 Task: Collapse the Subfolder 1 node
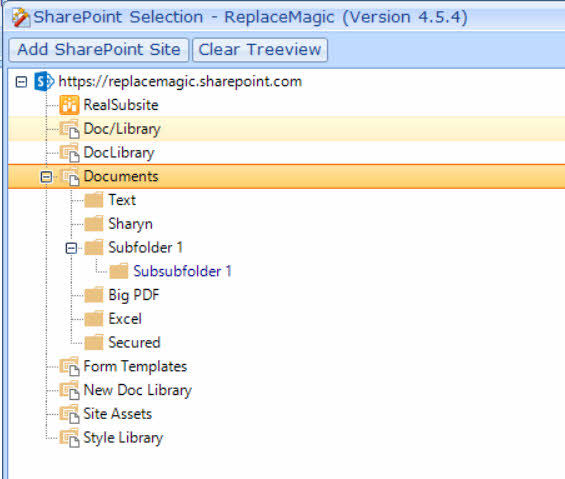[x=71, y=248]
